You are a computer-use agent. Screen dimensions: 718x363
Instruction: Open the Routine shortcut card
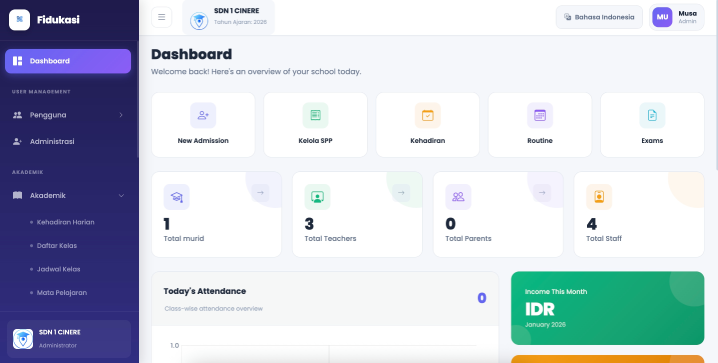pyautogui.click(x=540, y=125)
